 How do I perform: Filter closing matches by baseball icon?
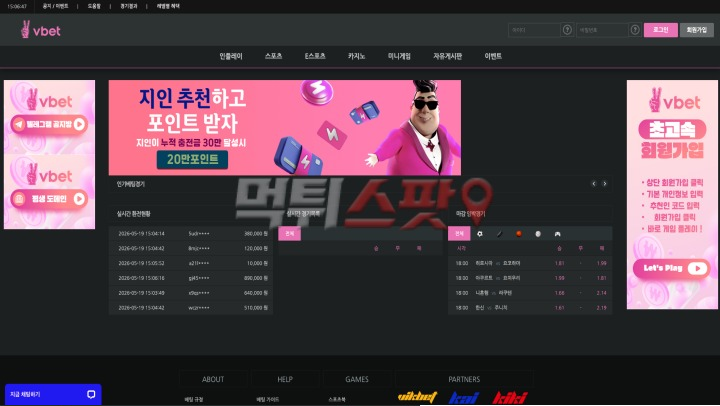pos(538,234)
